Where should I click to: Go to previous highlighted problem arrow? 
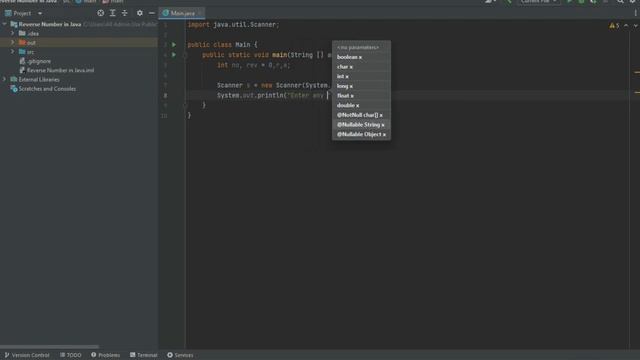coord(626,26)
